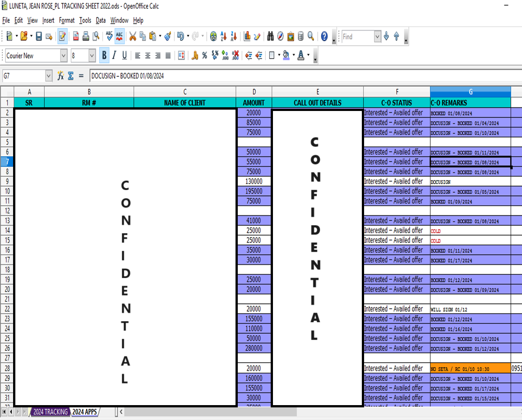This screenshot has width=522, height=420.
Task: Sort descending Z to A
Action: coord(234,36)
